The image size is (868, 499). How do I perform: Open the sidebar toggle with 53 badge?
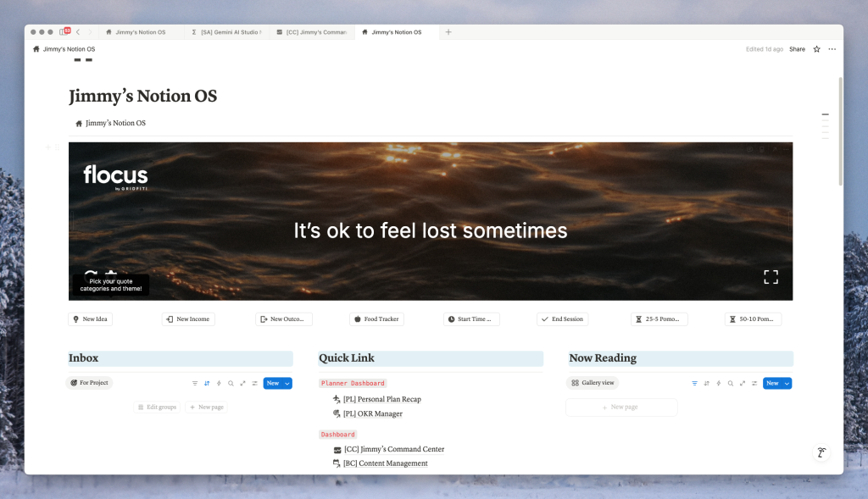(x=64, y=32)
